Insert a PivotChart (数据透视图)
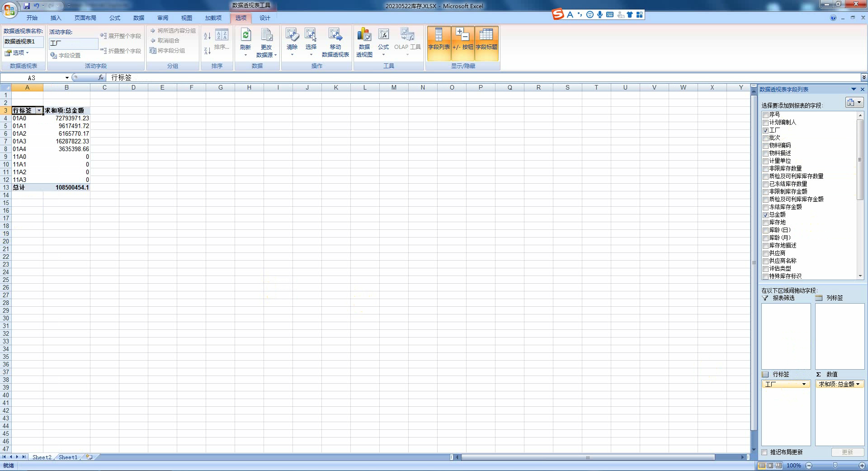 pos(364,36)
